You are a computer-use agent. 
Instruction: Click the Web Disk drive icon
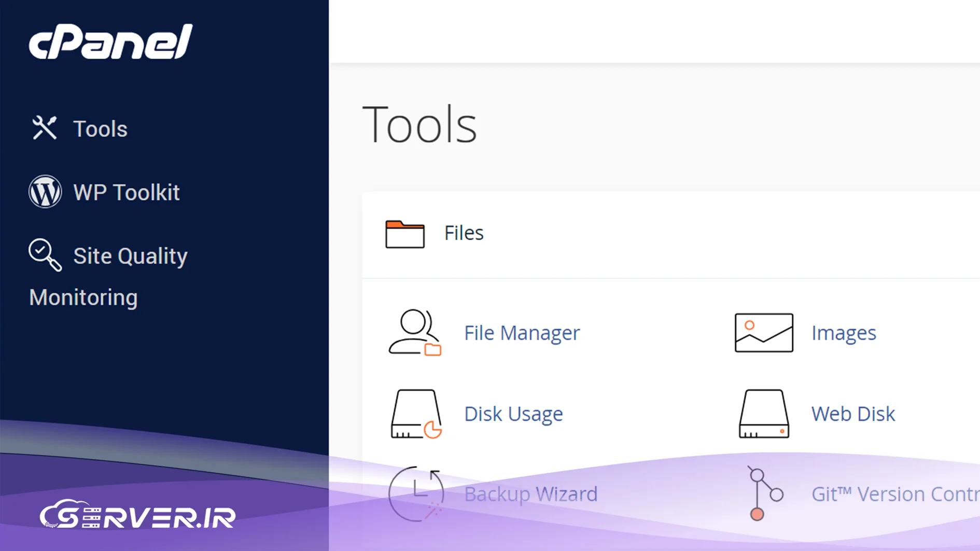coord(764,414)
